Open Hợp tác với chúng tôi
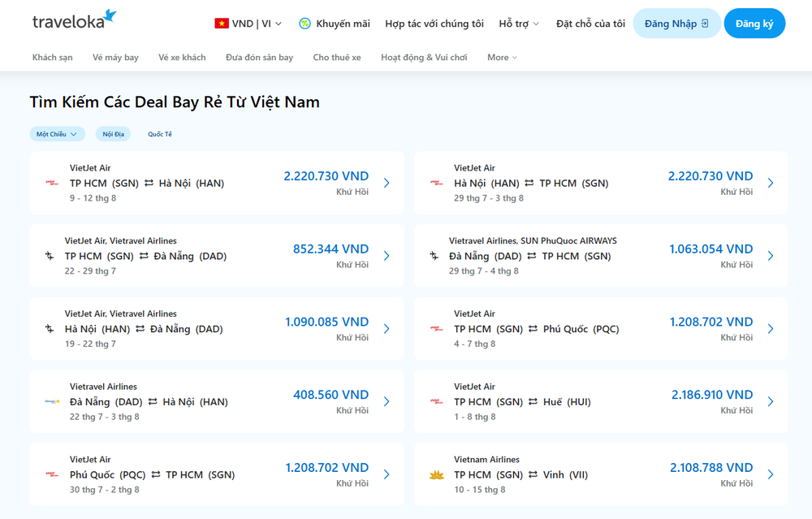The height and width of the screenshot is (519, 812). [x=434, y=24]
